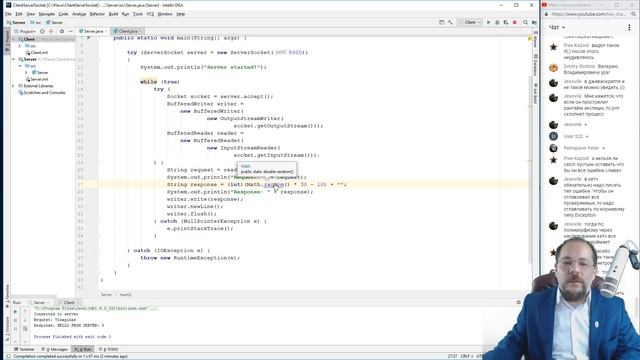Switch to the Server tab in Run panel
The width and height of the screenshot is (640, 360).
pyautogui.click(x=39, y=302)
